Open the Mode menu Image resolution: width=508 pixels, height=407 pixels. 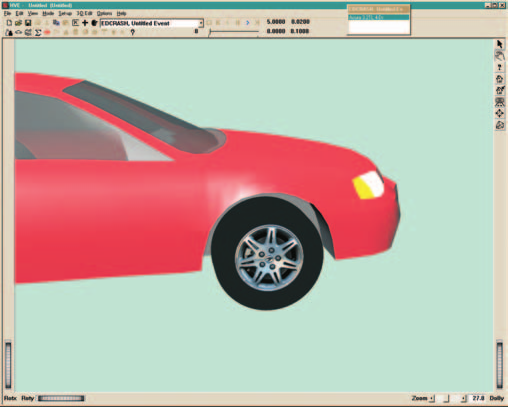48,13
